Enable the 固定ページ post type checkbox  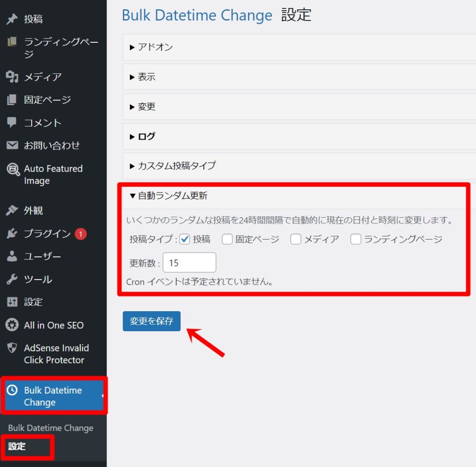coord(227,239)
